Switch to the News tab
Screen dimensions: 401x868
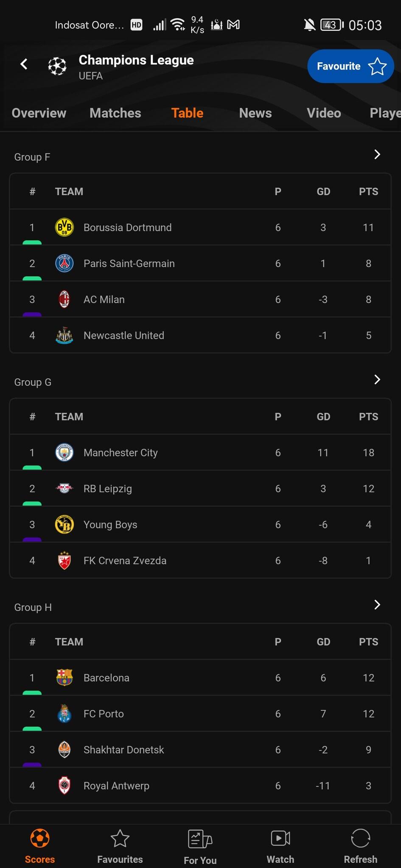[255, 113]
